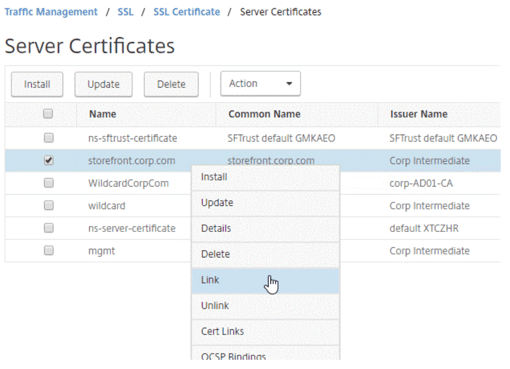Choose Link in the context menu
The height and width of the screenshot is (369, 510).
(265, 280)
